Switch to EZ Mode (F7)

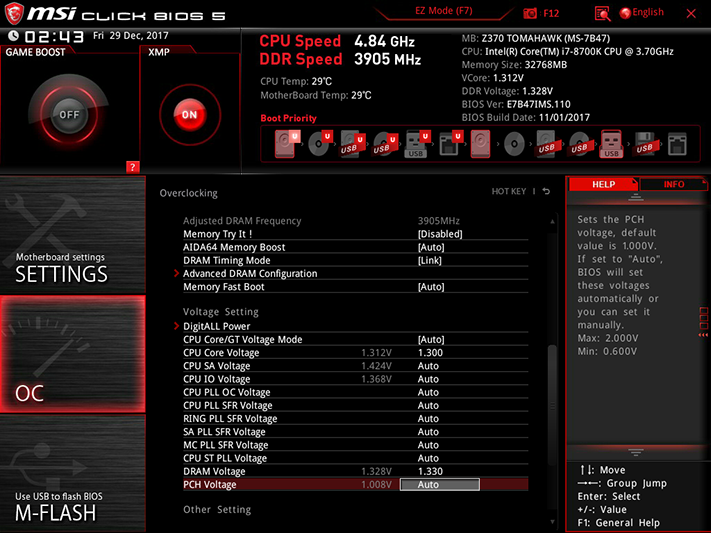click(x=443, y=11)
